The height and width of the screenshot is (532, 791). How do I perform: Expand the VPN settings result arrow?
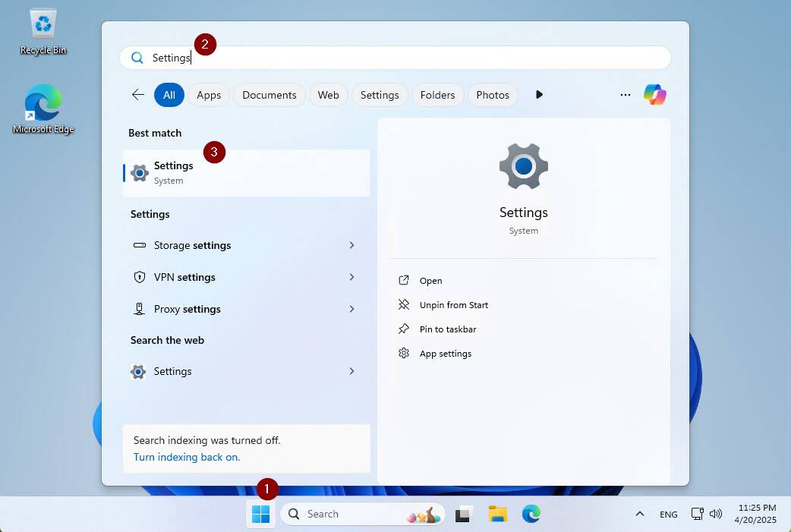click(x=351, y=277)
